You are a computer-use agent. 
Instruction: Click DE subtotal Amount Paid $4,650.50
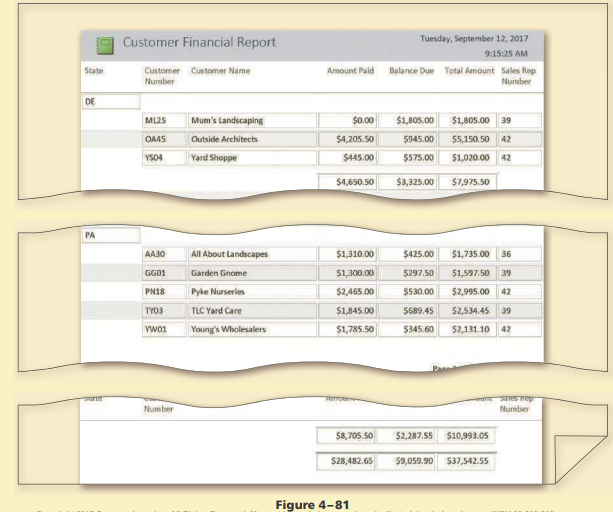348,182
